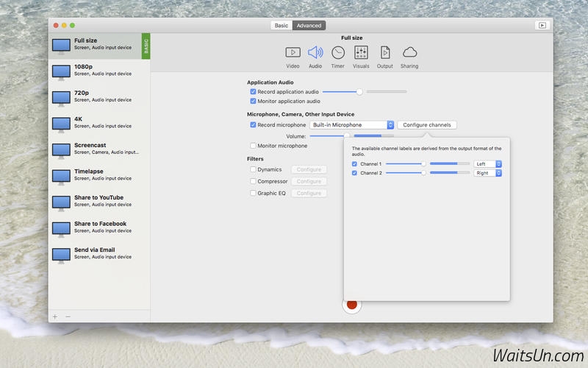
Task: Select the Screencast preset in sidebar
Action: [x=92, y=149]
